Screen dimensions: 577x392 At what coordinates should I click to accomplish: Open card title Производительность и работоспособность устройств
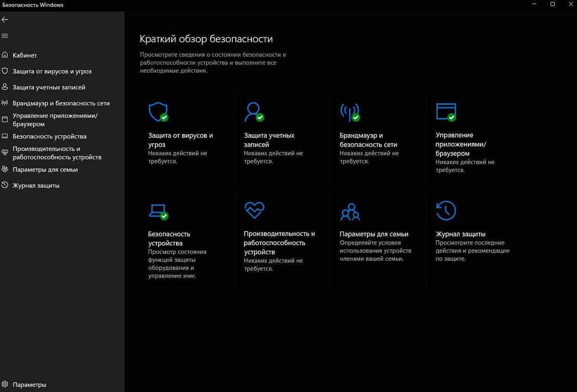[x=279, y=243]
